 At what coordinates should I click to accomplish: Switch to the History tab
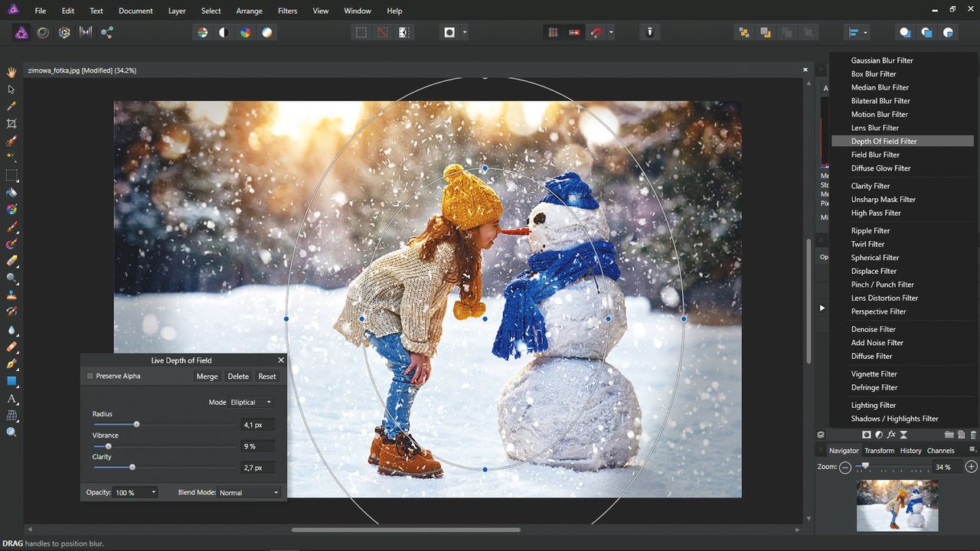pos(910,451)
